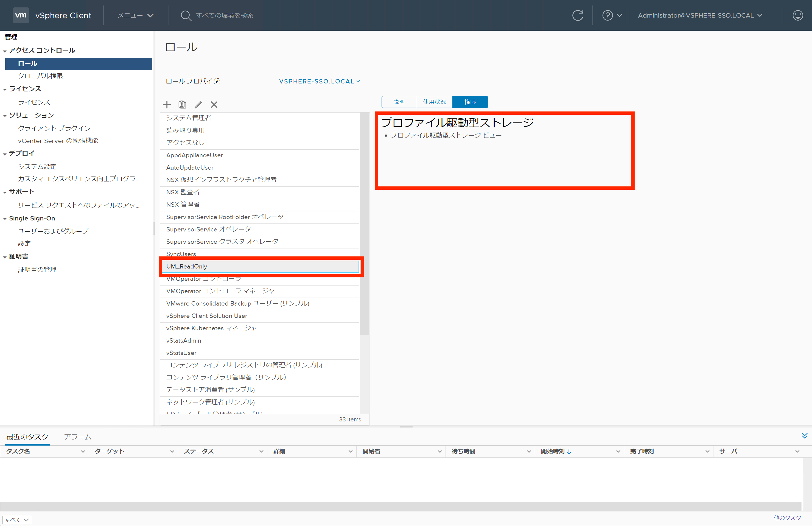The image size is (812, 526).
Task: Open クライアント プラグイン page
Action: (54, 128)
